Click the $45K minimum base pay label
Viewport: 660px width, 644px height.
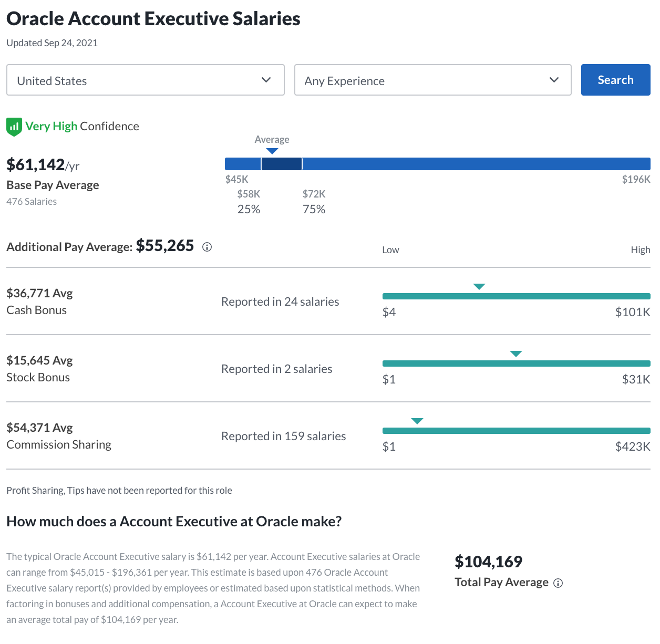click(x=237, y=179)
